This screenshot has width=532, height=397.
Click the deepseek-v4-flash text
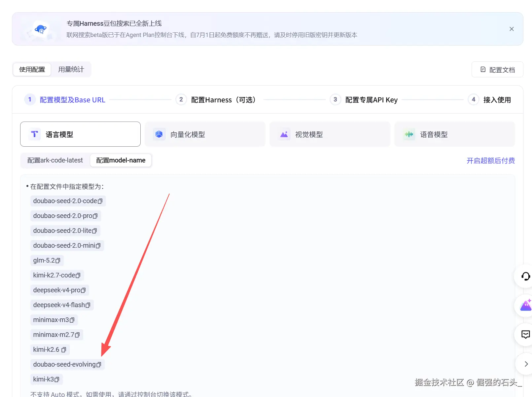pos(59,305)
